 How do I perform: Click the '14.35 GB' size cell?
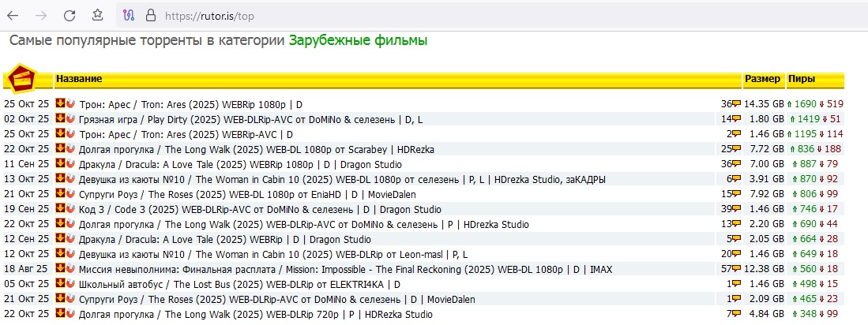tap(764, 104)
